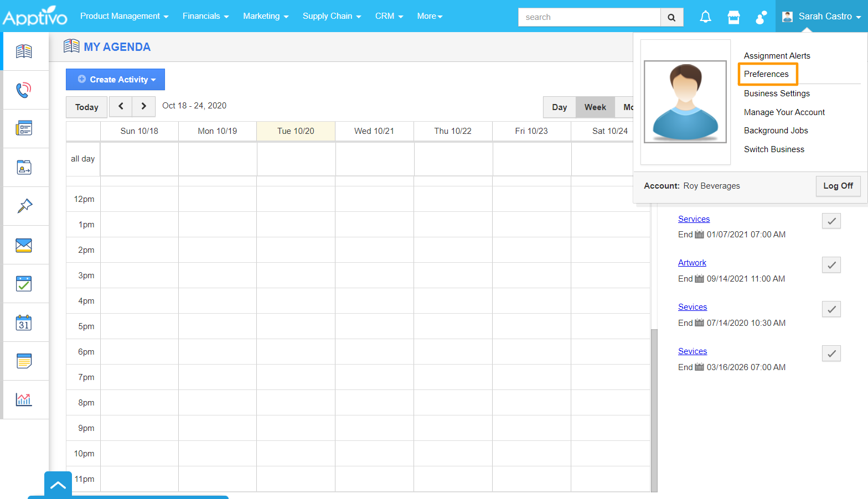
Task: Mark the Artwork task as complete
Action: click(831, 265)
